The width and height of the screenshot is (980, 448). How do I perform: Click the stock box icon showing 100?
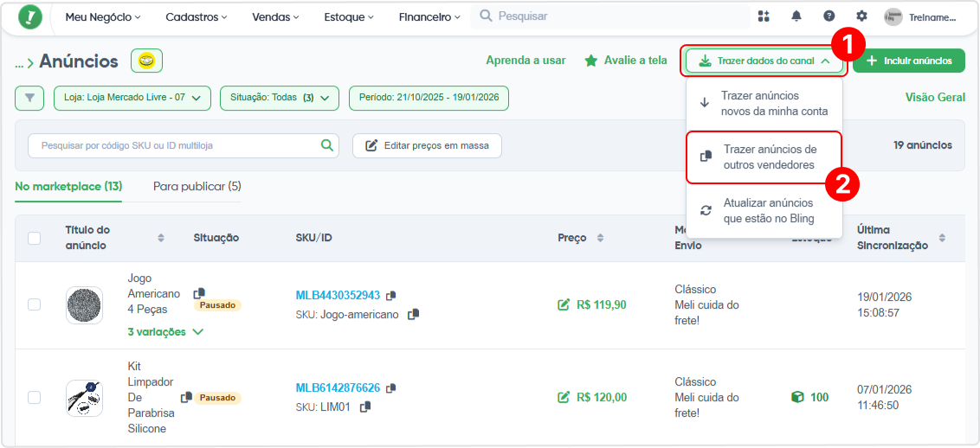click(x=797, y=398)
